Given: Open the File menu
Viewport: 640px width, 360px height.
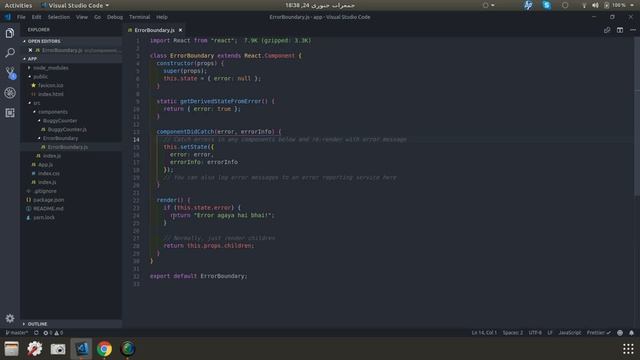Looking at the screenshot, I should 21,17.
